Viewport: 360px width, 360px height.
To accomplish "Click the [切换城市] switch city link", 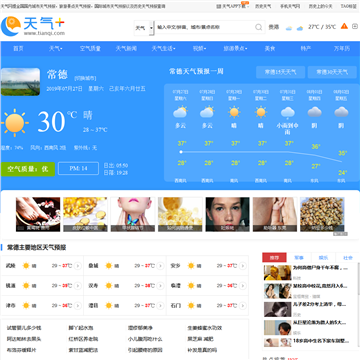I will [x=85, y=78].
